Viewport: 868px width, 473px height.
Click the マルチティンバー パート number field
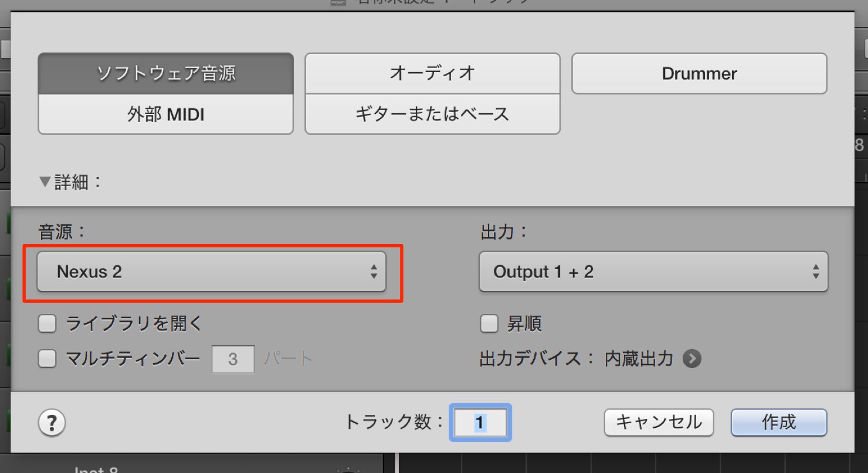point(233,359)
